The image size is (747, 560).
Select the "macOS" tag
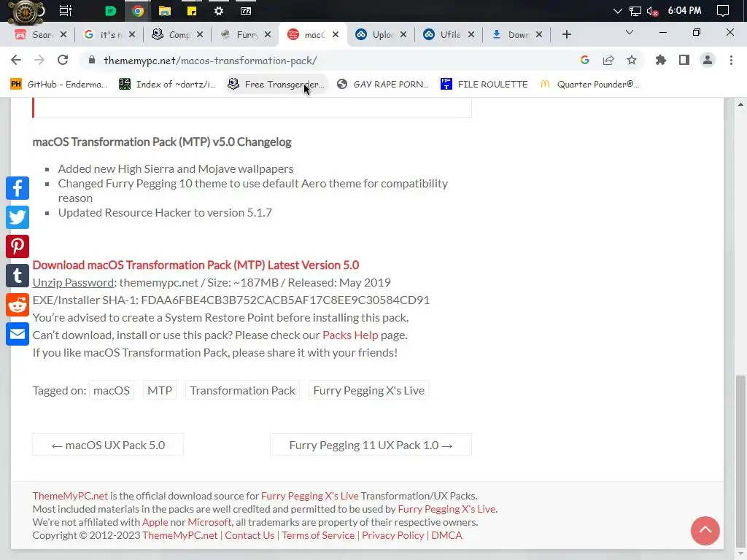click(112, 390)
